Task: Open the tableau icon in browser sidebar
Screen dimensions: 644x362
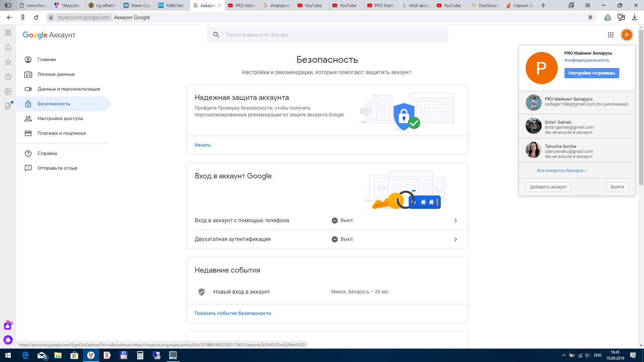Action: click(8, 33)
